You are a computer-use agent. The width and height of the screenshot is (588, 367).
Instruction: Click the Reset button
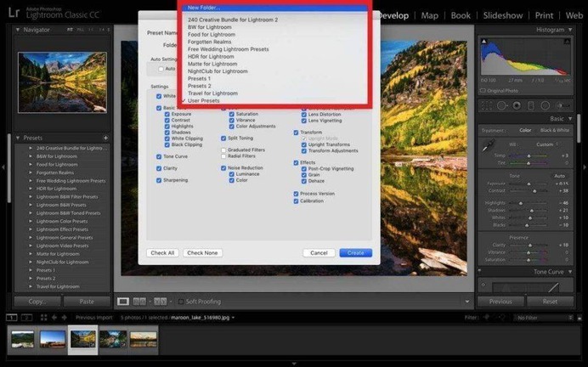coord(550,302)
